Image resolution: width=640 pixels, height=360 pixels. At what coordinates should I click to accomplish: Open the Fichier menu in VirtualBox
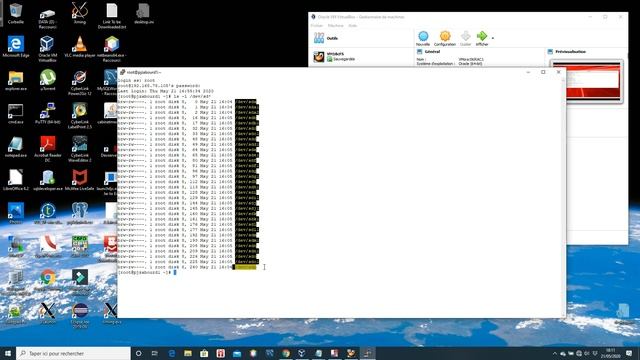click(317, 26)
